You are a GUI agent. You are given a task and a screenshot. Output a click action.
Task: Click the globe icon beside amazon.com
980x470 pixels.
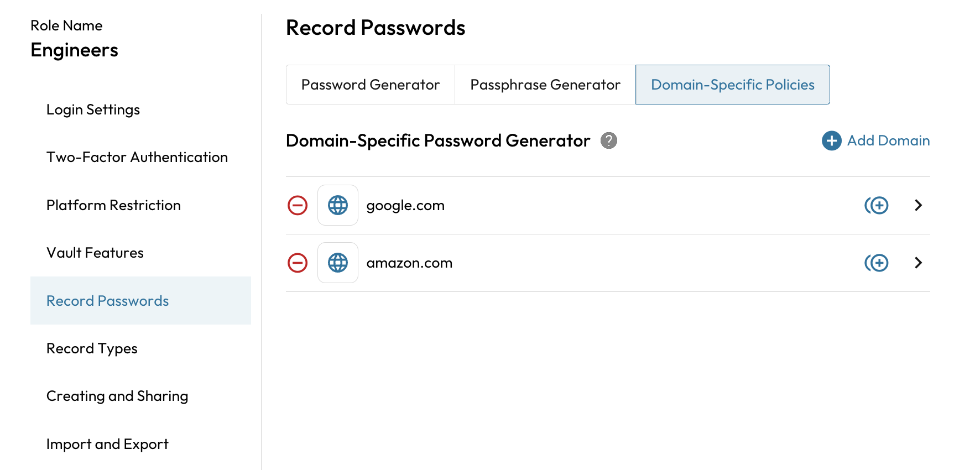[x=338, y=263]
